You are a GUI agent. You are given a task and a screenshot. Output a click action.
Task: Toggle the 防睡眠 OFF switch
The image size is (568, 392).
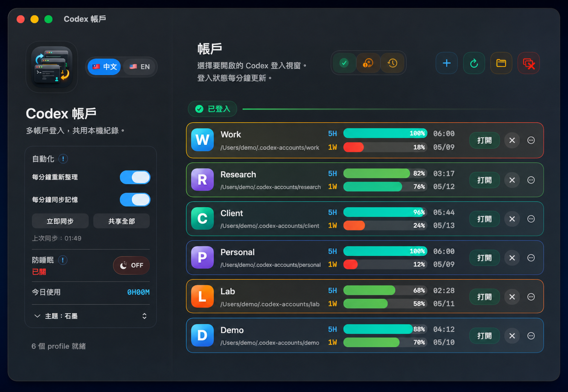(131, 265)
